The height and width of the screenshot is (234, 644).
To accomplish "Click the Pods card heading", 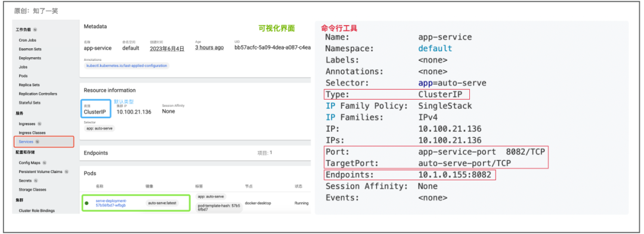I will click(90, 174).
